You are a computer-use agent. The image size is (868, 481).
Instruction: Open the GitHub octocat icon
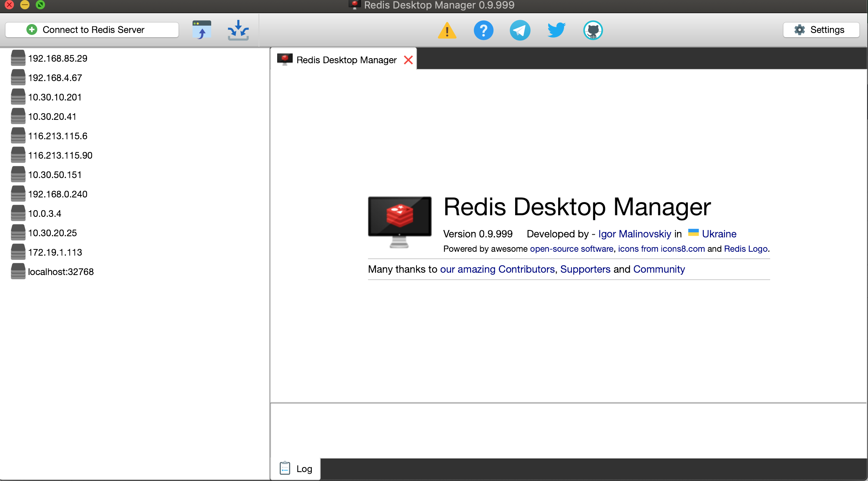coord(593,30)
